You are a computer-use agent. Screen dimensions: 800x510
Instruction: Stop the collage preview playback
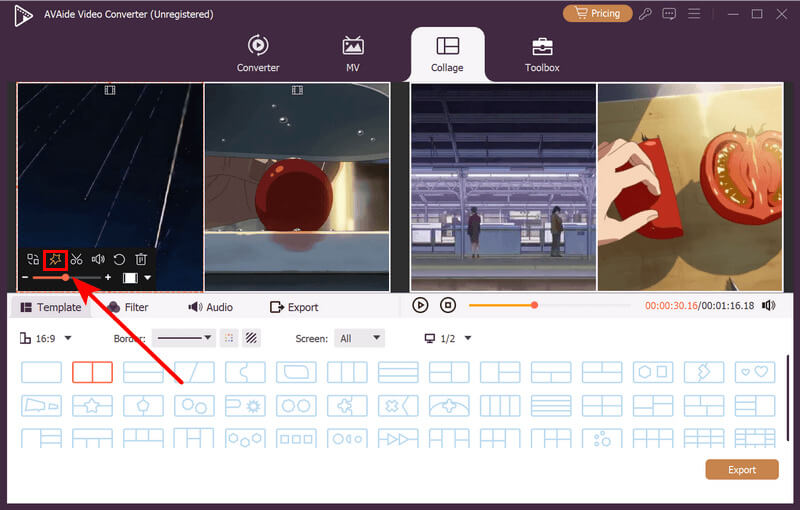point(448,305)
